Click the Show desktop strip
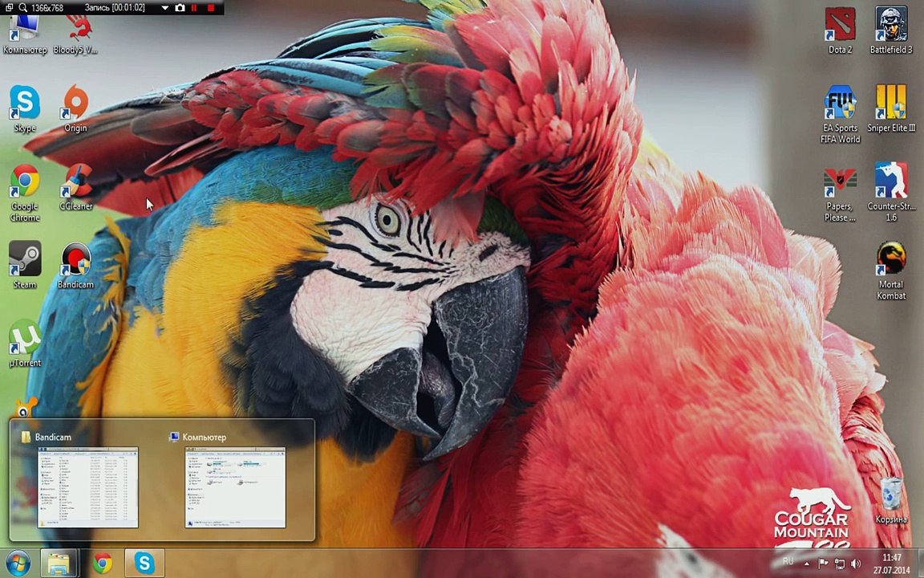This screenshot has width=924, height=578. click(x=920, y=564)
